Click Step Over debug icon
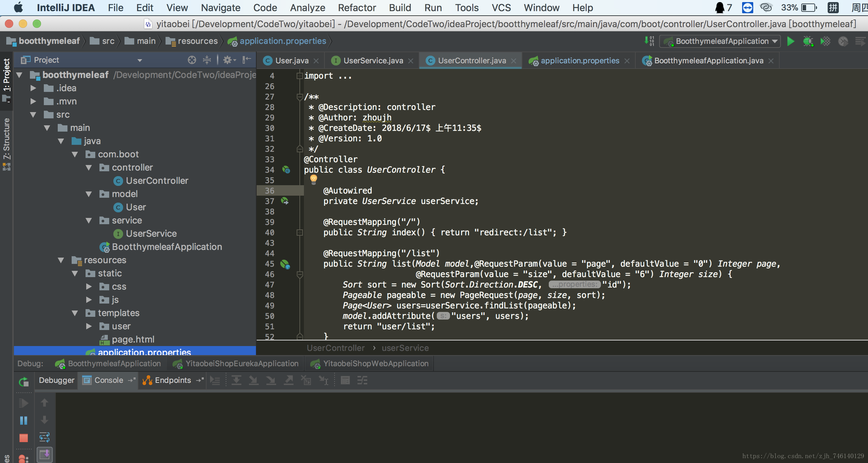The height and width of the screenshot is (463, 868). tap(236, 380)
